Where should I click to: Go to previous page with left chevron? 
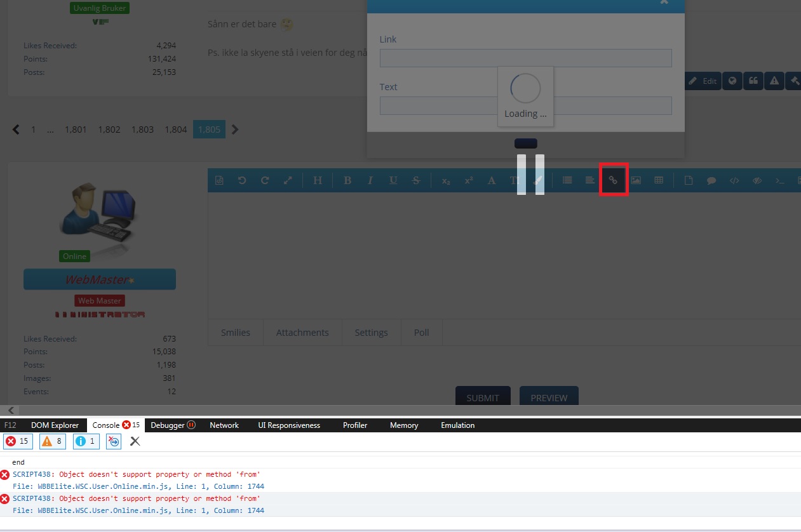[17, 130]
